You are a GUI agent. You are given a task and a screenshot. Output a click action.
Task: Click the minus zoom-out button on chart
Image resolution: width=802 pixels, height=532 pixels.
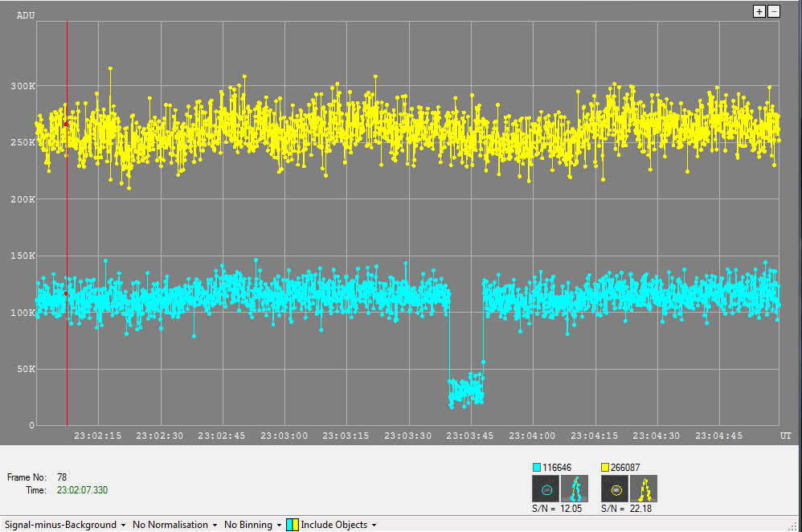click(774, 11)
